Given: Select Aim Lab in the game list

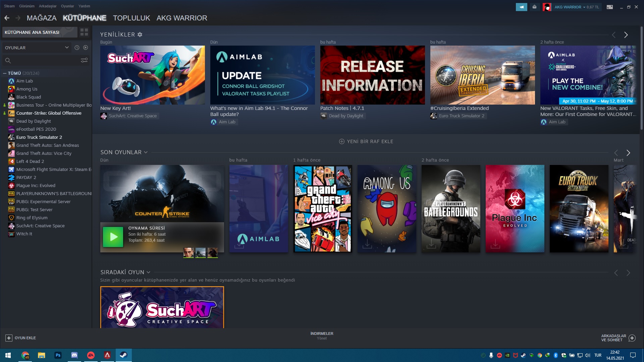Looking at the screenshot, I should point(24,81).
